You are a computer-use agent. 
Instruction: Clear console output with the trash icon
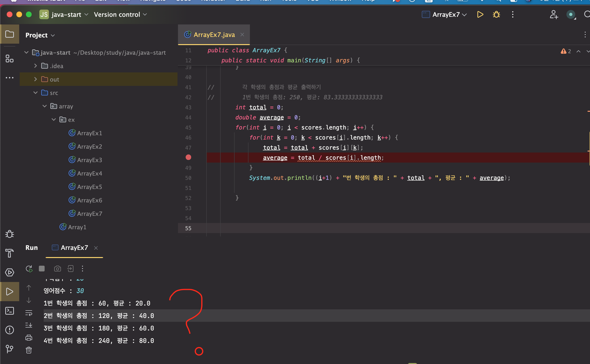click(x=29, y=350)
